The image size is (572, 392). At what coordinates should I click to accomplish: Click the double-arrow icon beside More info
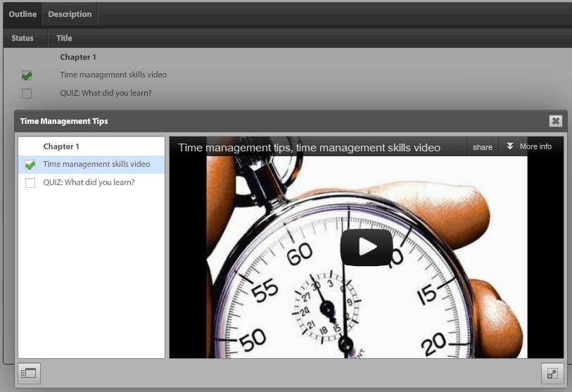[x=510, y=146]
